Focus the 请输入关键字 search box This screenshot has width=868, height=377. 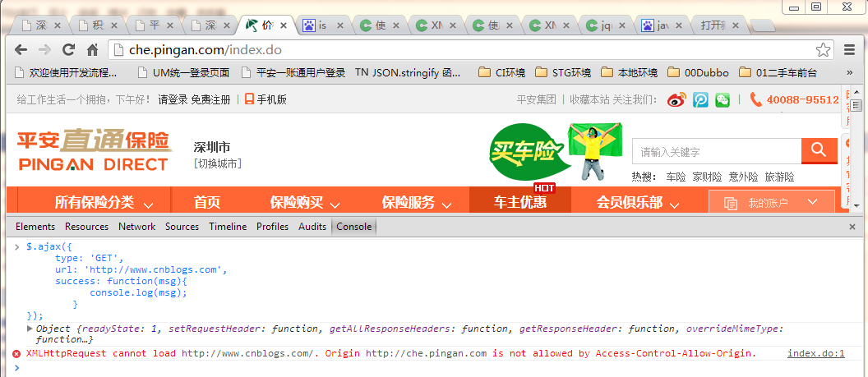click(717, 151)
